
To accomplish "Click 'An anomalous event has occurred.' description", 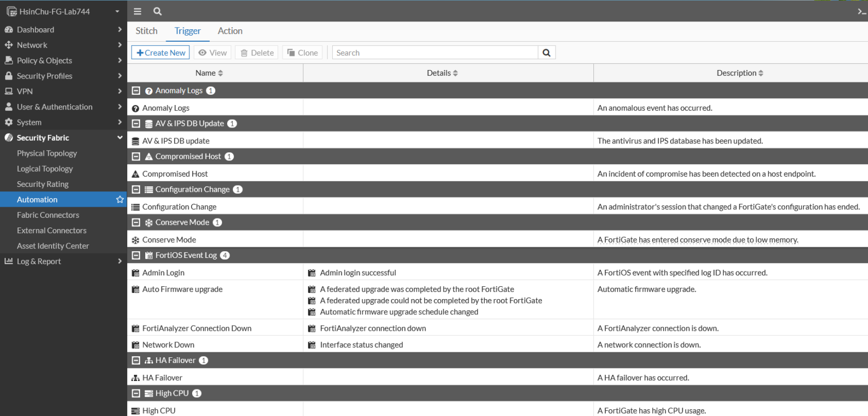I will click(x=654, y=108).
